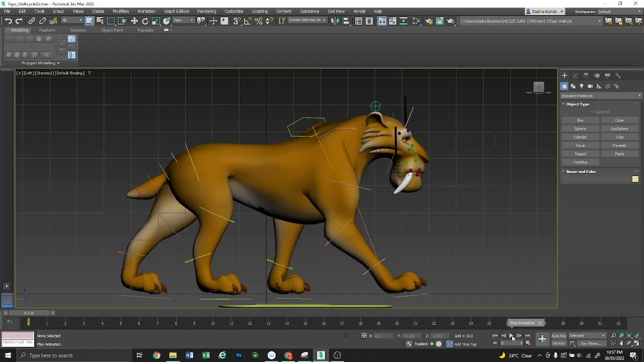Toggle Auto Key animation mode

point(559,336)
